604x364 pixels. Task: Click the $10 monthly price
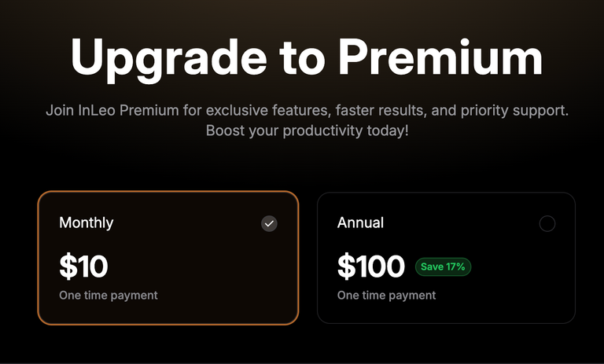(83, 267)
